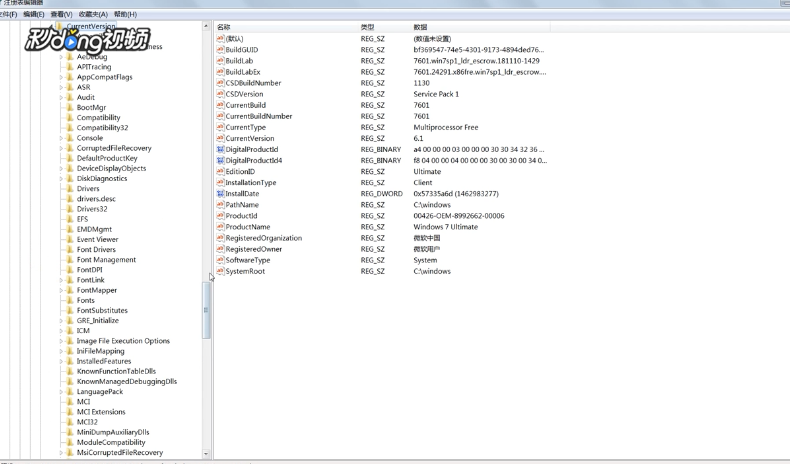Select the InstallationType value name

pos(251,182)
